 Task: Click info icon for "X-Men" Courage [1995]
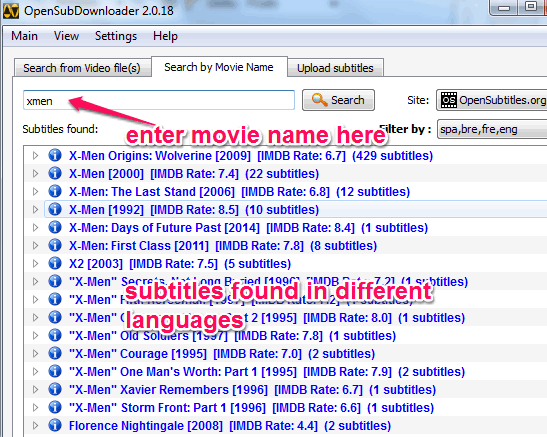pos(55,353)
